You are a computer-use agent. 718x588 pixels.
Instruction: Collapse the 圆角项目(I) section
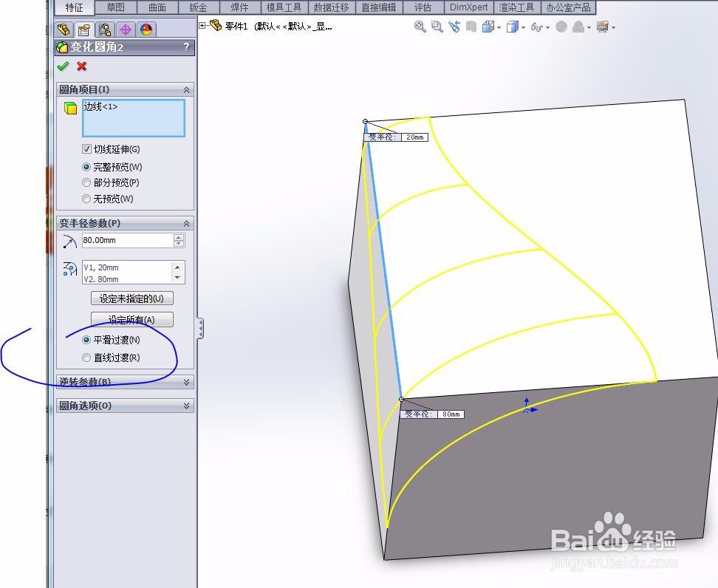186,90
